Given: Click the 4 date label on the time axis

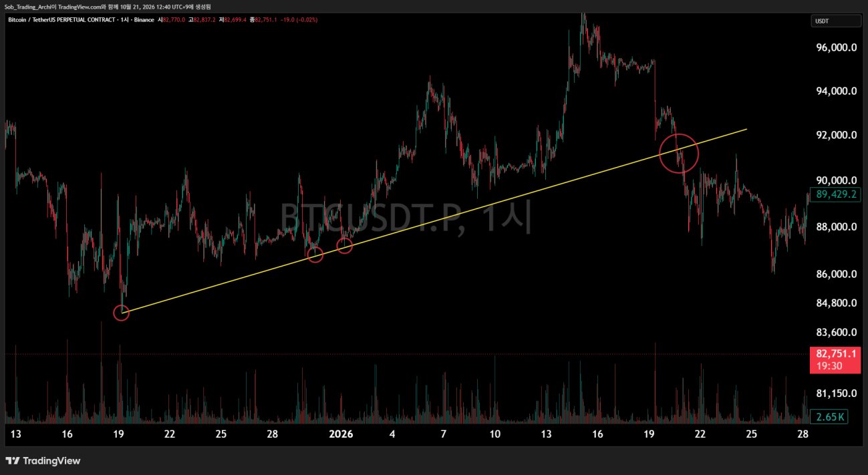Looking at the screenshot, I should 392,434.
